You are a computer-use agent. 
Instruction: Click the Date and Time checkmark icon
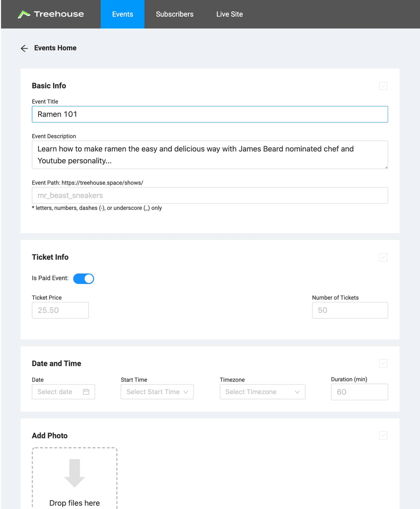click(x=383, y=363)
